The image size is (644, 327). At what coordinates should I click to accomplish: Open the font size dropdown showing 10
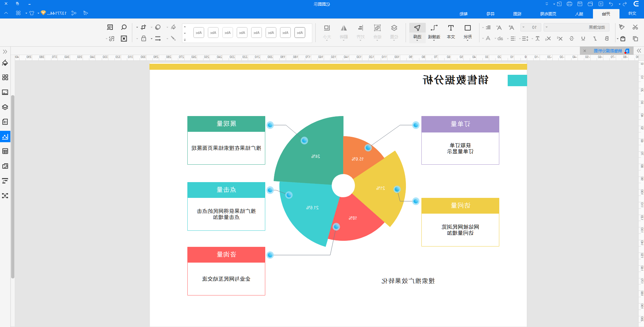pos(531,28)
